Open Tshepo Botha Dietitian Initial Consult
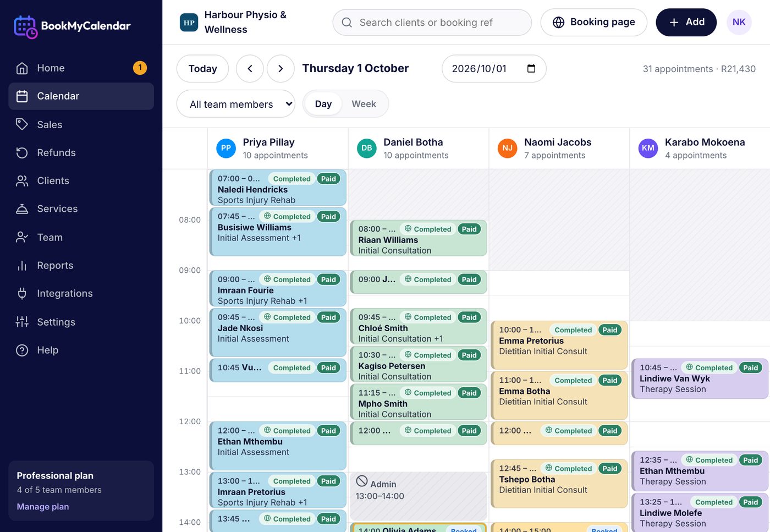 tap(559, 484)
